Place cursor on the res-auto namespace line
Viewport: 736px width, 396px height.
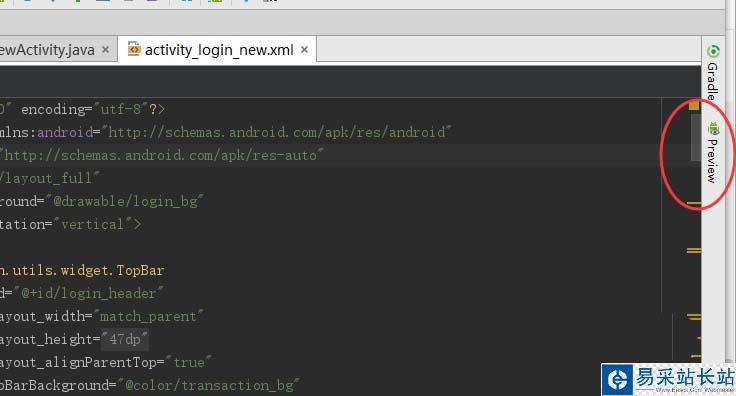click(330, 155)
